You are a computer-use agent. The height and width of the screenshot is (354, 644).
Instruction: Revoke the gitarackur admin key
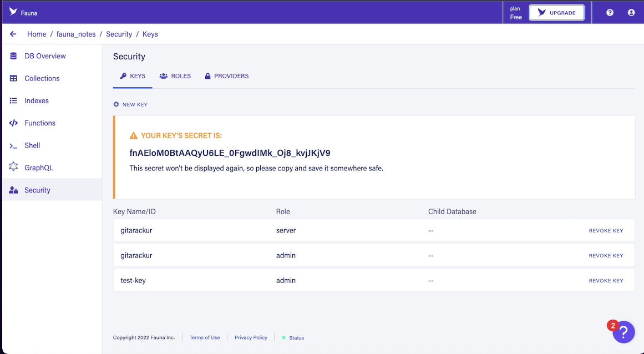pos(606,255)
